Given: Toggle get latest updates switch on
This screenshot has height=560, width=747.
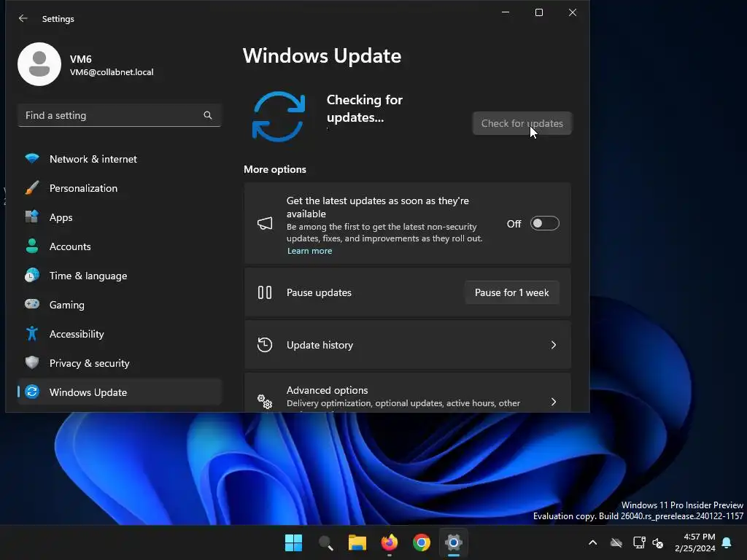Looking at the screenshot, I should coord(544,223).
